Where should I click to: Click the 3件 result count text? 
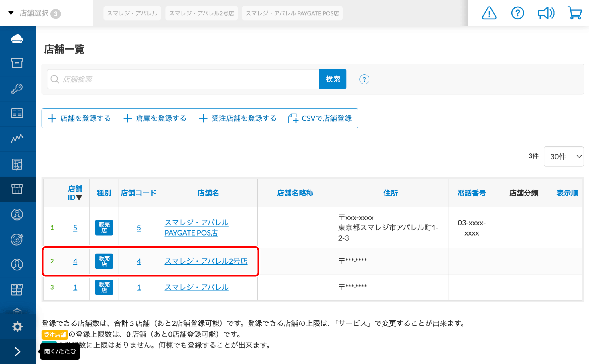click(533, 156)
